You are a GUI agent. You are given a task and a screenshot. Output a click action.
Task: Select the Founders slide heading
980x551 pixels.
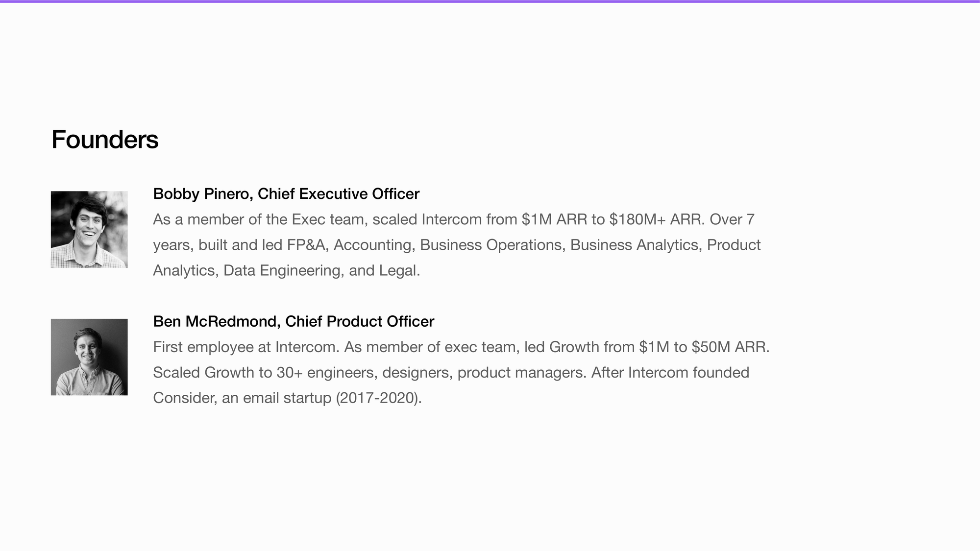[x=105, y=140]
